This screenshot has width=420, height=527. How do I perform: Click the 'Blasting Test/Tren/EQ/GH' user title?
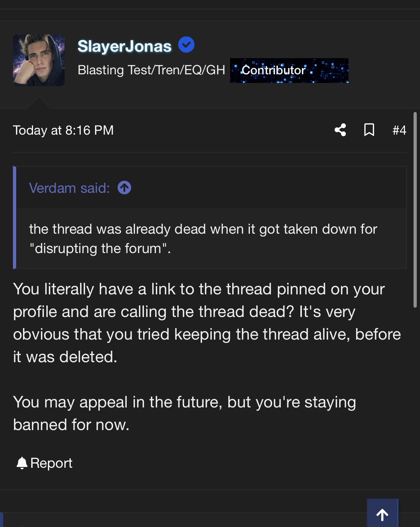tap(151, 70)
